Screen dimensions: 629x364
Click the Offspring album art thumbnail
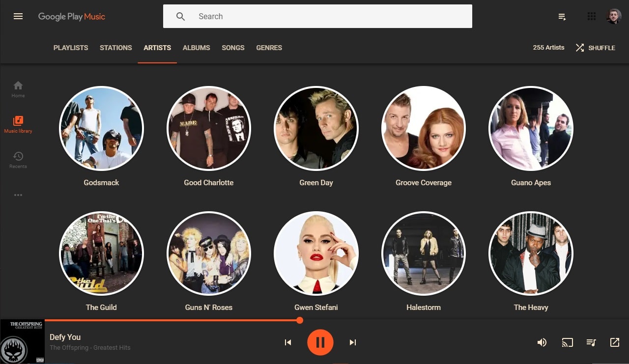pos(22,342)
